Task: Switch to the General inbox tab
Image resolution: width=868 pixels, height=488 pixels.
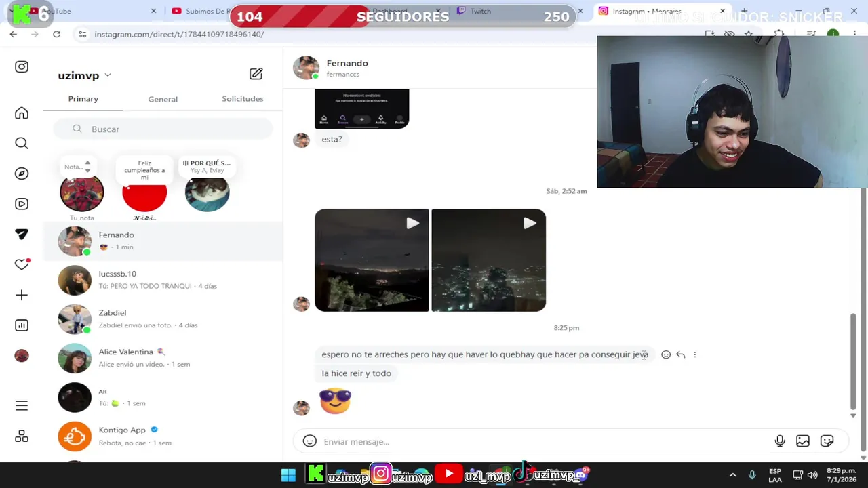Action: click(163, 99)
